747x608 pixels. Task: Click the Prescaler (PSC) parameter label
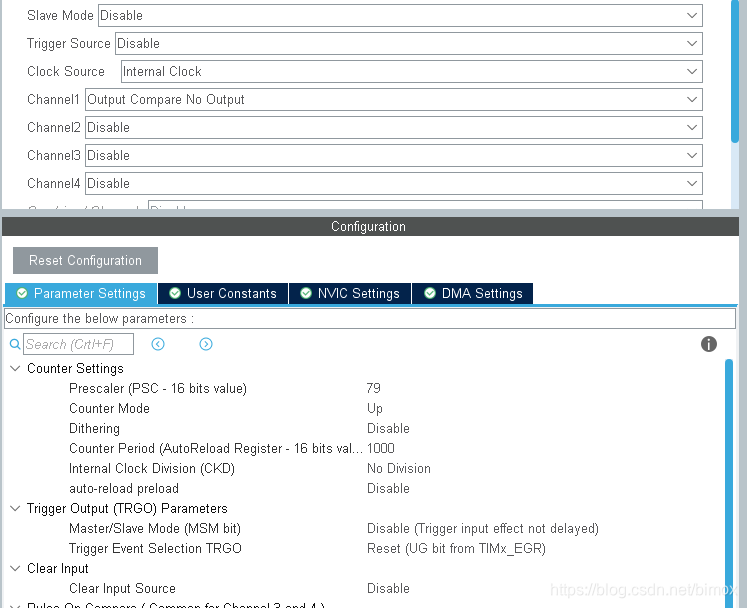tap(158, 388)
